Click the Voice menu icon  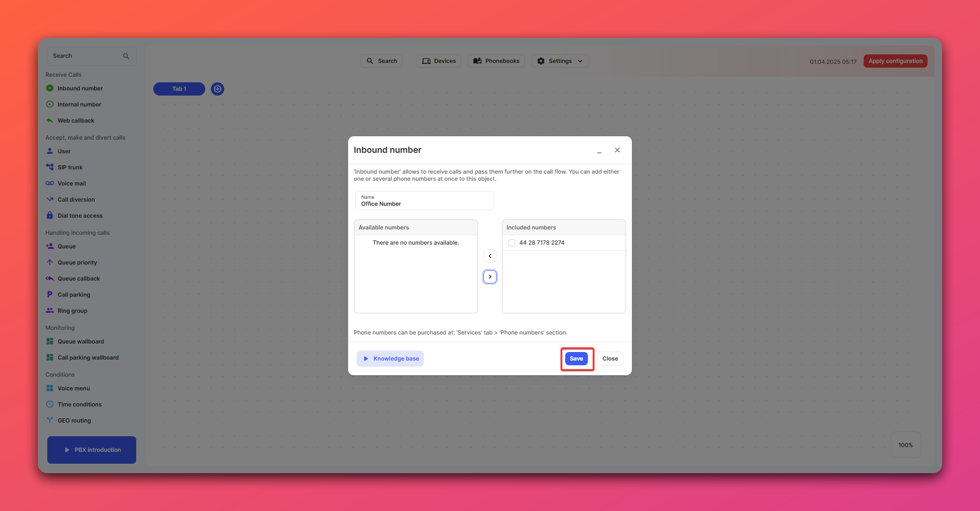[x=50, y=388]
